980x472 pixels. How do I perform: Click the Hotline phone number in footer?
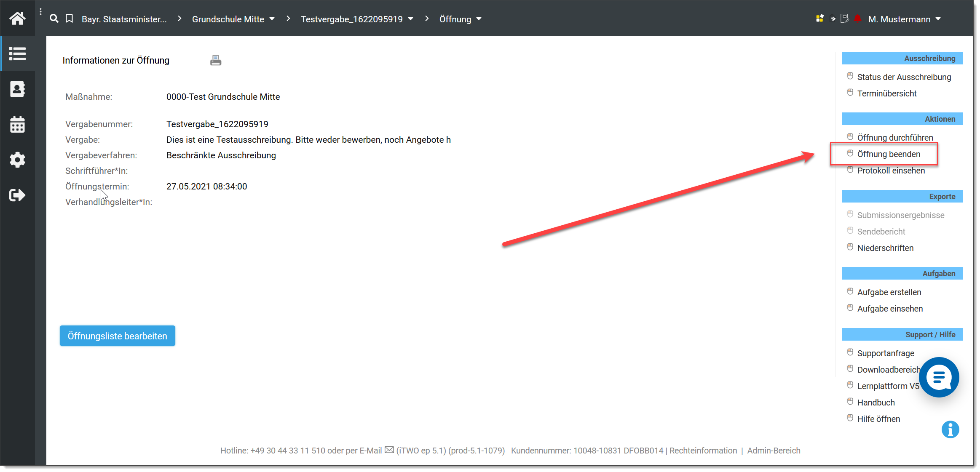click(288, 451)
